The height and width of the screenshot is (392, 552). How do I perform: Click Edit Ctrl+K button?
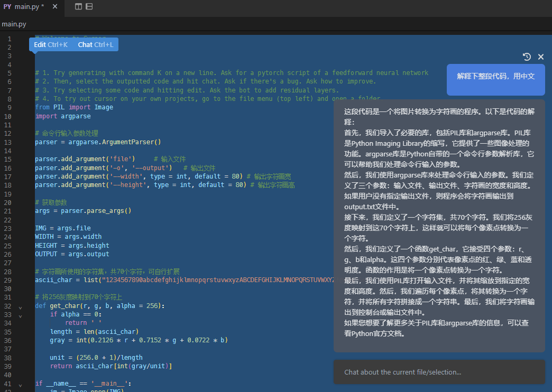[x=51, y=45]
